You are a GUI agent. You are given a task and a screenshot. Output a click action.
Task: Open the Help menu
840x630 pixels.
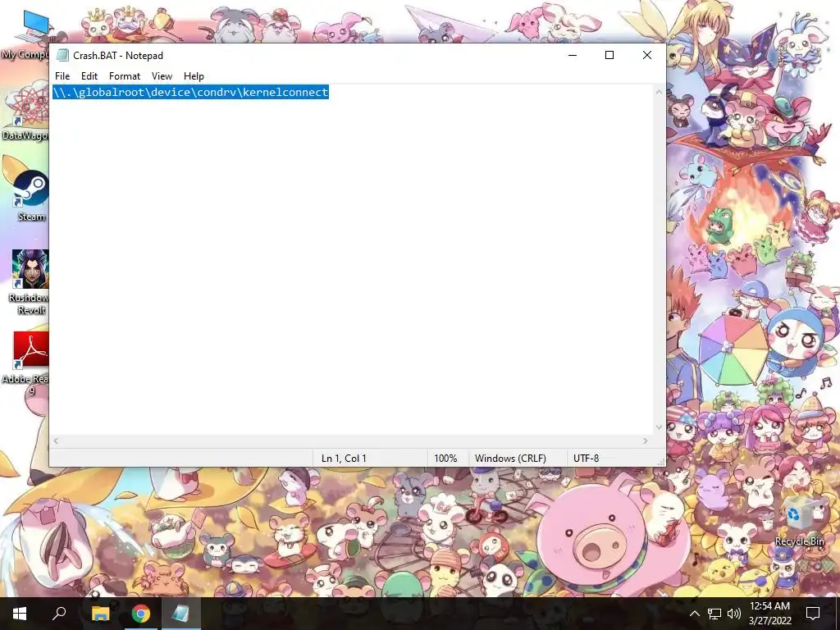tap(194, 76)
